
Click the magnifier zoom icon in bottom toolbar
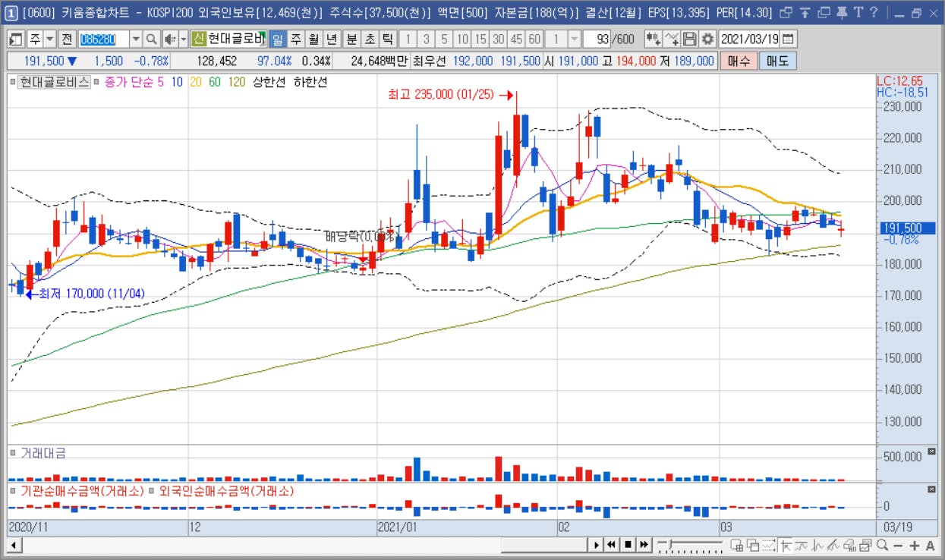(x=882, y=545)
